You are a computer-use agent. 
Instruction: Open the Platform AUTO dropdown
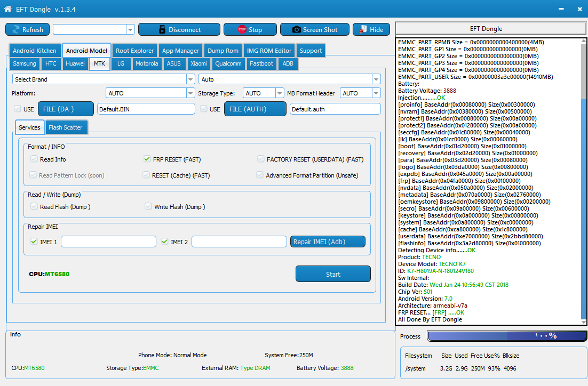tap(190, 93)
